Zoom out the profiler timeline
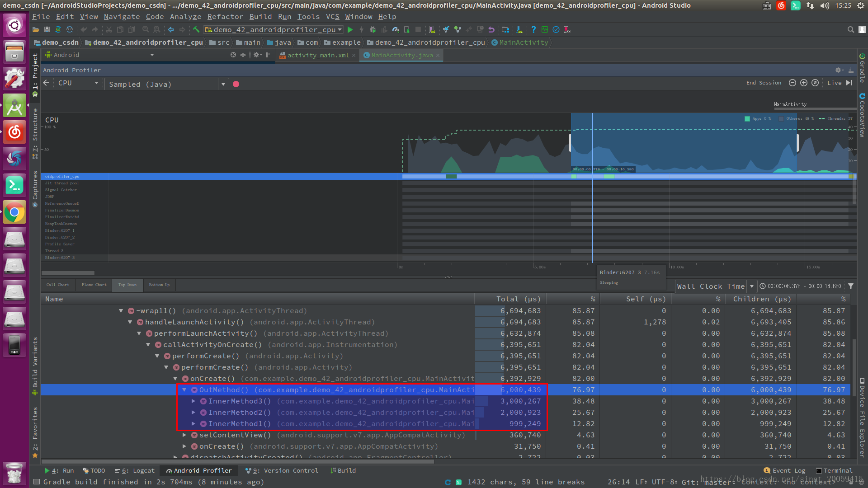 pos(793,83)
